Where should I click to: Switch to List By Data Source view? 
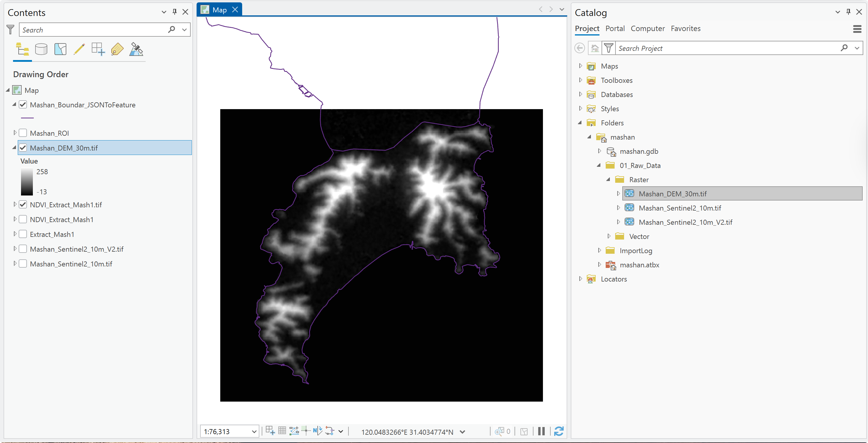[41, 49]
